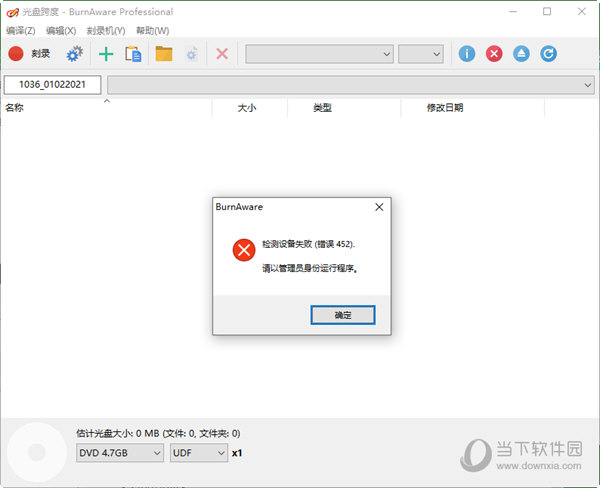The height and width of the screenshot is (488, 600).
Task: Show disc info with blue i icon
Action: pos(467,54)
